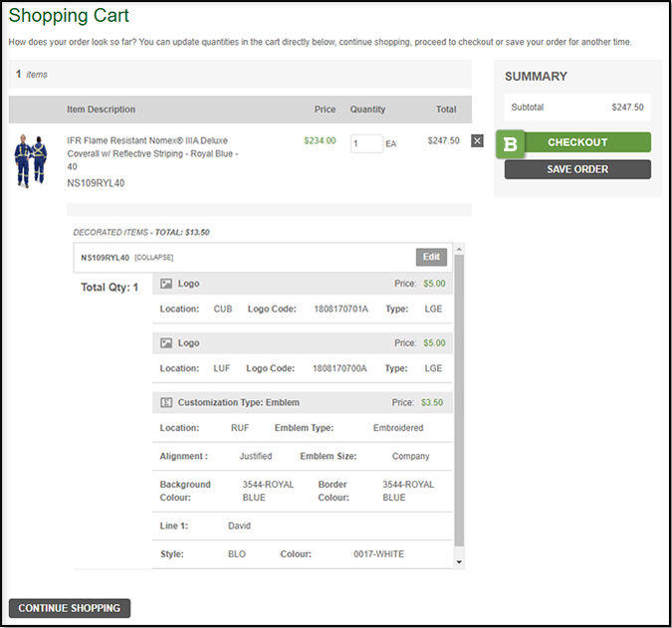This screenshot has height=628, width=672.
Task: Remove the coverall item using the X icon
Action: point(477,141)
